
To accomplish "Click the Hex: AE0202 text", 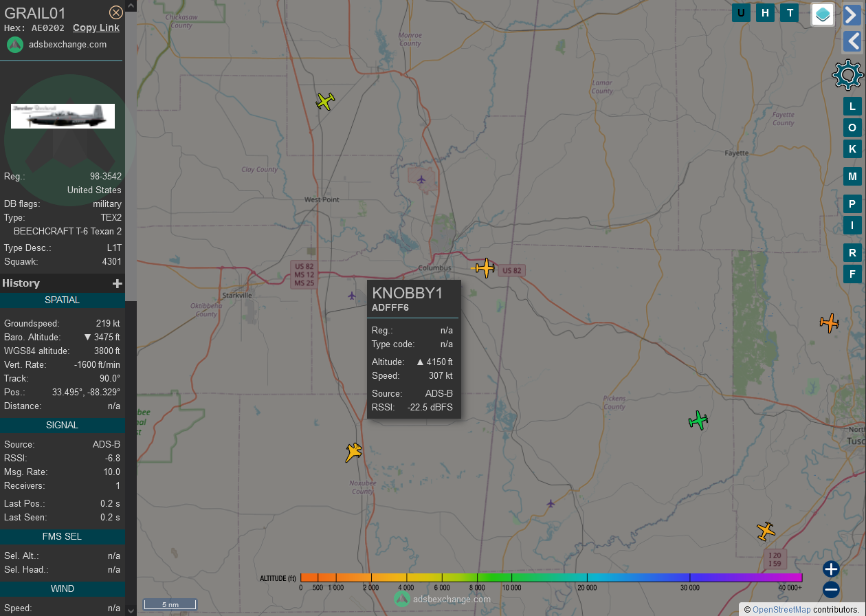I will coord(34,28).
